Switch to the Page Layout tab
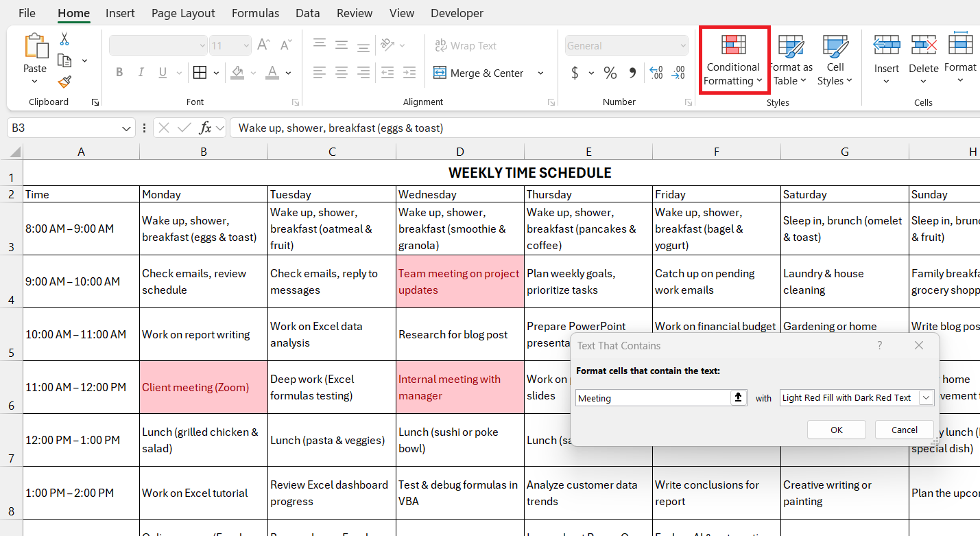Viewport: 980px width, 536px height. tap(183, 13)
